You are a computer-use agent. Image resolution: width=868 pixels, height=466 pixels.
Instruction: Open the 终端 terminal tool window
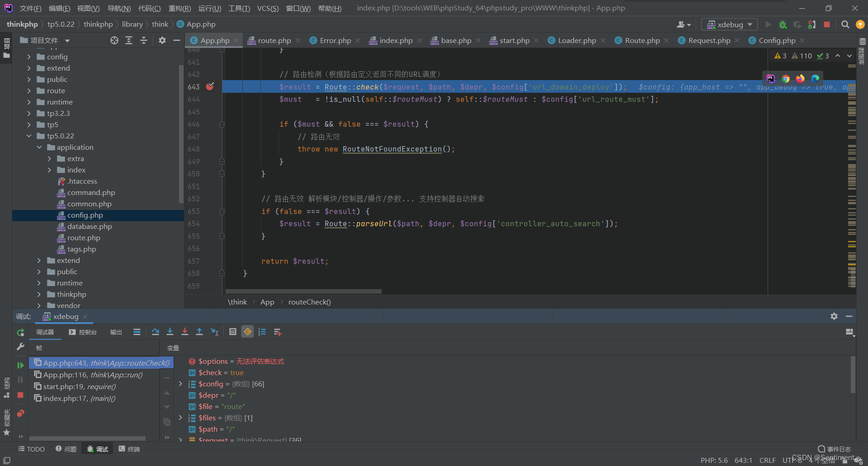point(129,449)
